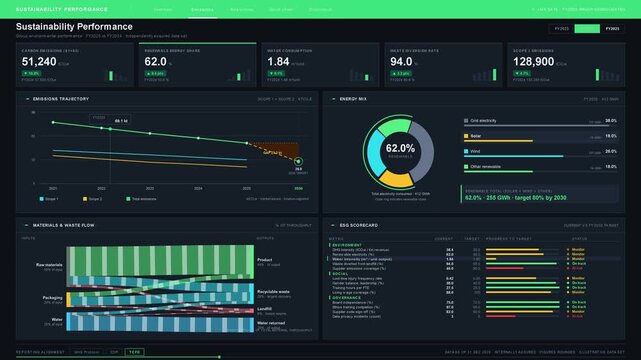Toggle Scope 2 series in chart legend
Viewport: 641px width, 360px height.
92,199
